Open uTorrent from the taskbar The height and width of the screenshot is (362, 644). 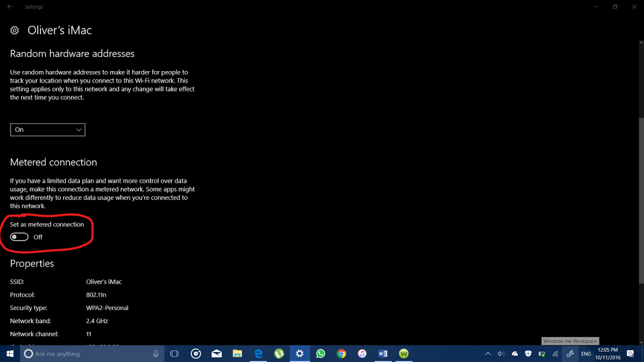click(279, 354)
